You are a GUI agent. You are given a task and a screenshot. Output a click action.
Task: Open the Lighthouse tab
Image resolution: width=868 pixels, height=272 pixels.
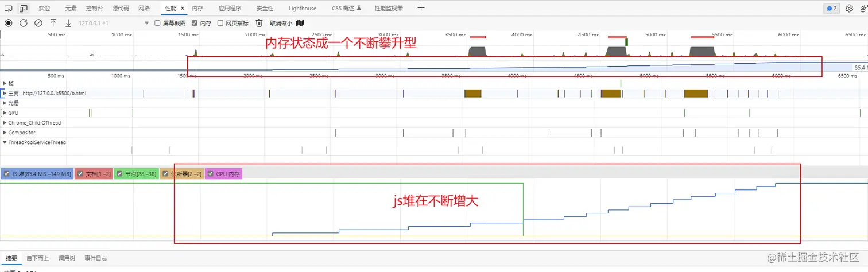coord(303,9)
